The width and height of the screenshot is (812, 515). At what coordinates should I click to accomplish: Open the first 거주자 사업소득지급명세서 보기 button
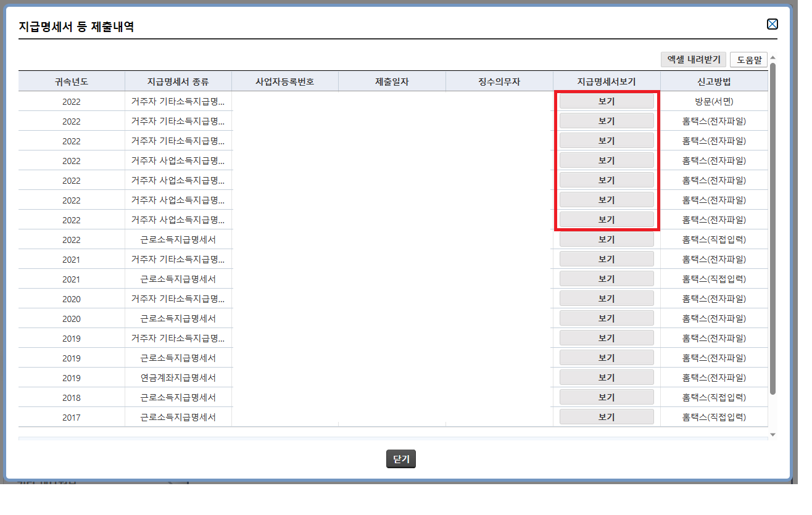point(607,160)
